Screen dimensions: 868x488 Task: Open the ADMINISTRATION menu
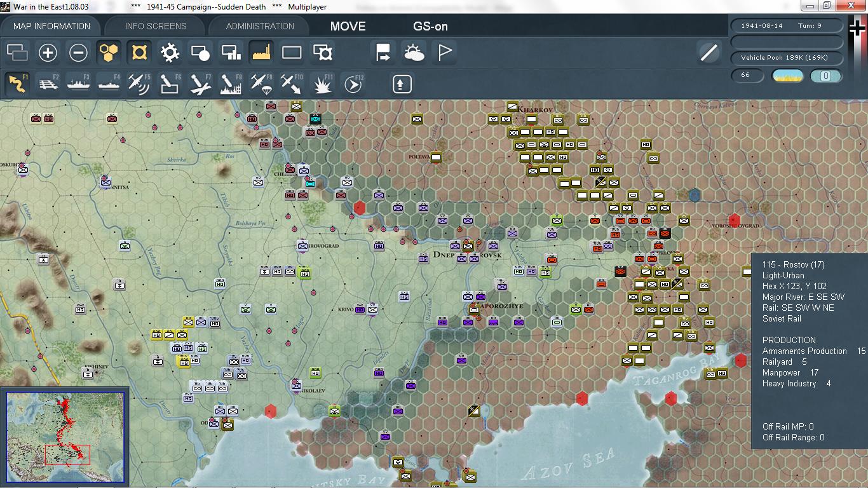tap(257, 26)
